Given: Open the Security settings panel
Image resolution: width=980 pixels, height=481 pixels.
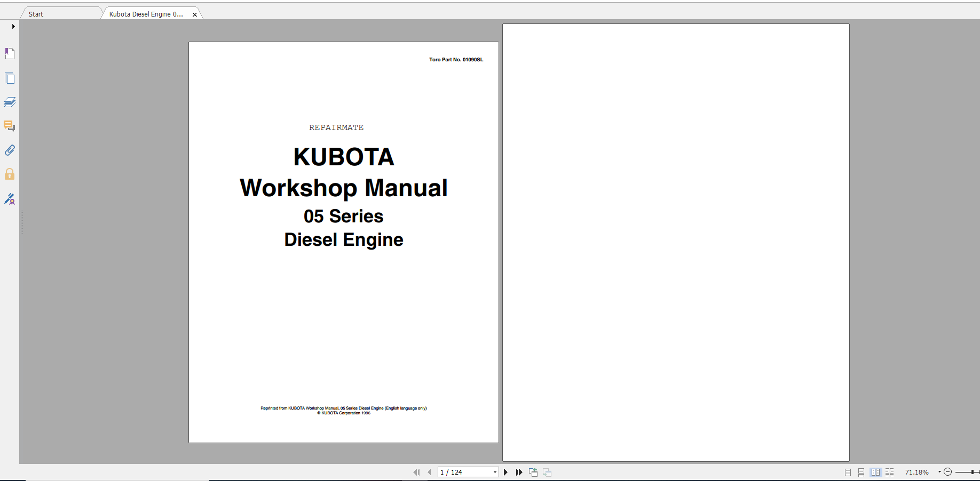Looking at the screenshot, I should pyautogui.click(x=10, y=174).
